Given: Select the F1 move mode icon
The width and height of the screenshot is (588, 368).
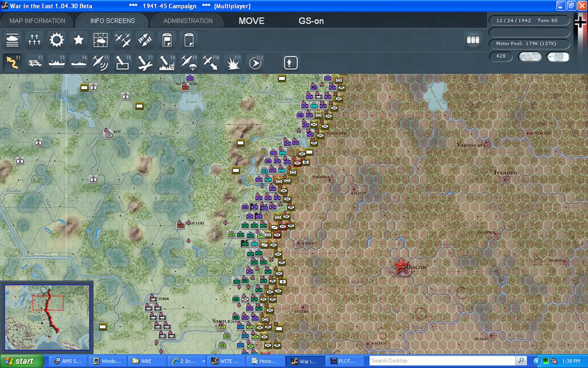Looking at the screenshot, I should point(12,62).
